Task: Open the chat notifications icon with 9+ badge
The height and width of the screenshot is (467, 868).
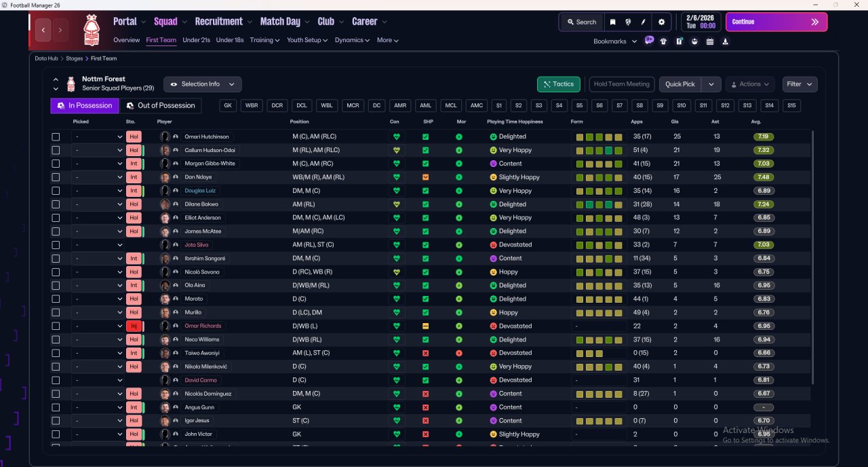Action: pyautogui.click(x=649, y=41)
